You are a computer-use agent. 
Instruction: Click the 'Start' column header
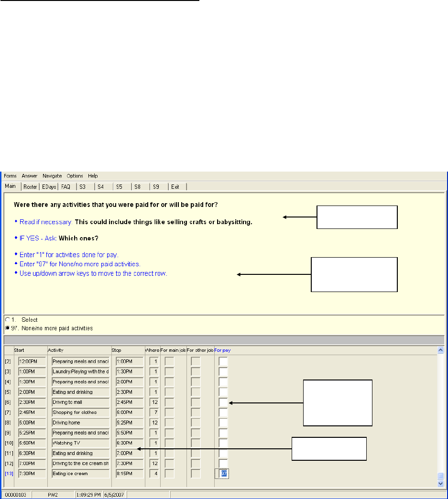click(19, 350)
